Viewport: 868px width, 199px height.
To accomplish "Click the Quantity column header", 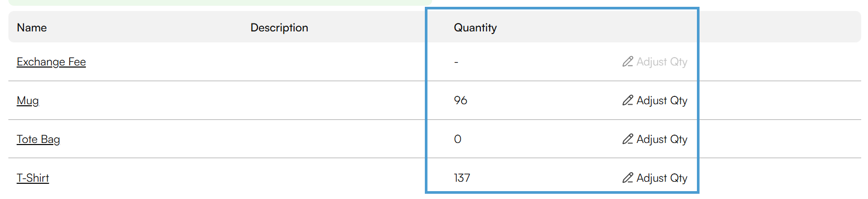I will 475,28.
